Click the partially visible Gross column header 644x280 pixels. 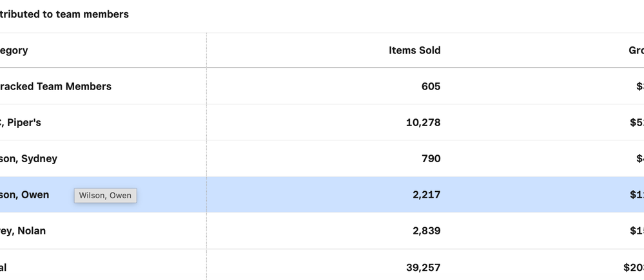point(636,50)
